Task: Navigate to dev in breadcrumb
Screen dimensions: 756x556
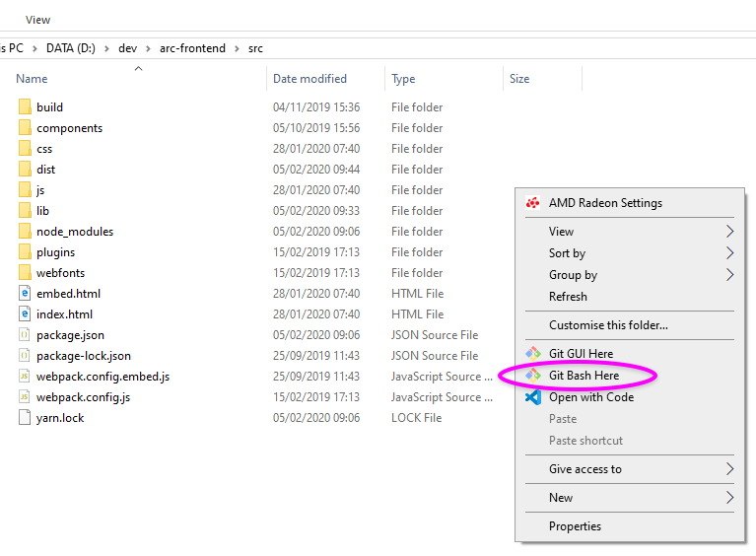Action: tap(128, 48)
